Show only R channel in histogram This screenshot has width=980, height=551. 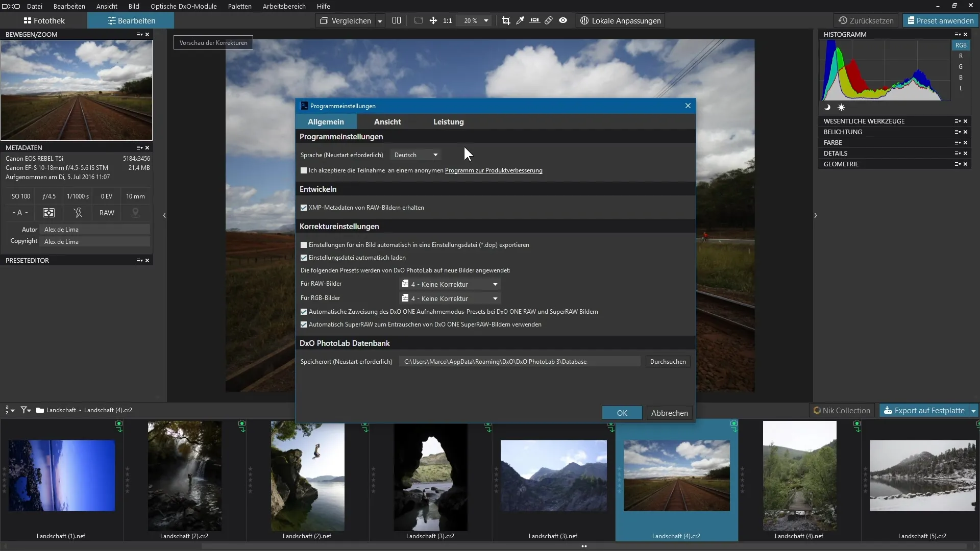(961, 56)
